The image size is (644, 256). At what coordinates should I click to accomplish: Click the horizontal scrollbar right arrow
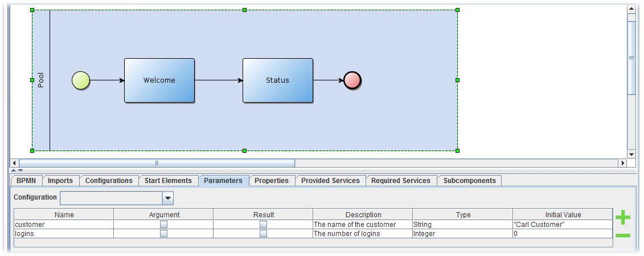pyautogui.click(x=622, y=163)
